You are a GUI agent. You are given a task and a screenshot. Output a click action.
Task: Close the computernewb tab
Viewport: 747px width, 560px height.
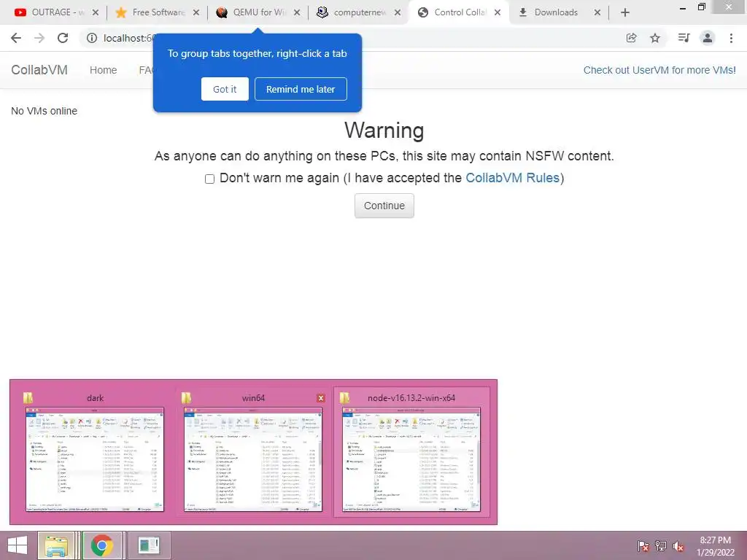tap(398, 13)
